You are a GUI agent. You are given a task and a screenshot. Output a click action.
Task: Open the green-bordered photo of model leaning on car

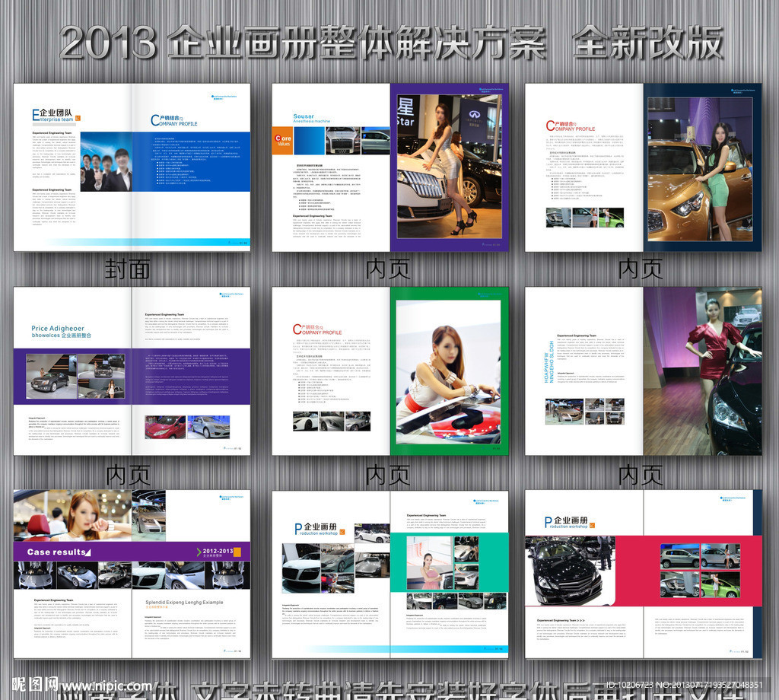click(449, 371)
